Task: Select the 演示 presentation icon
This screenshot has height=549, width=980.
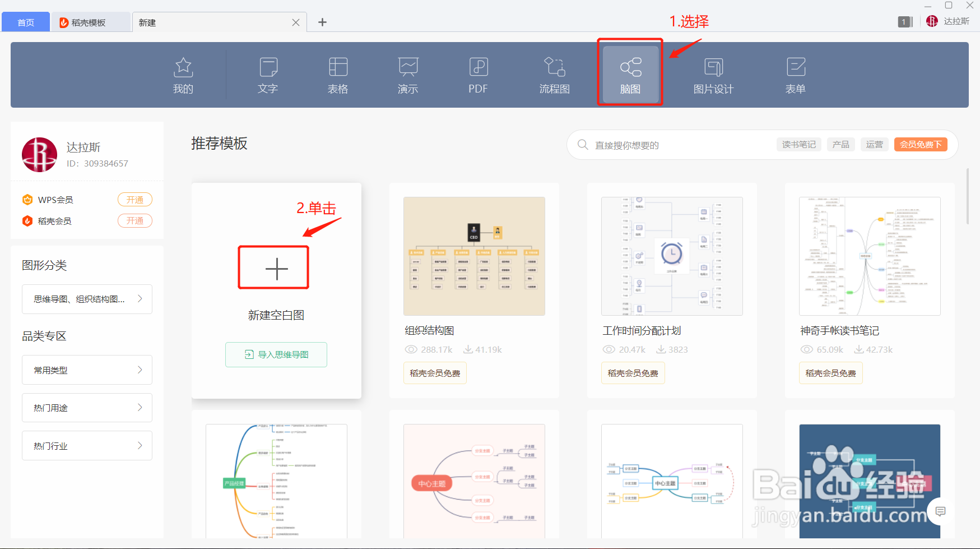Action: [408, 67]
